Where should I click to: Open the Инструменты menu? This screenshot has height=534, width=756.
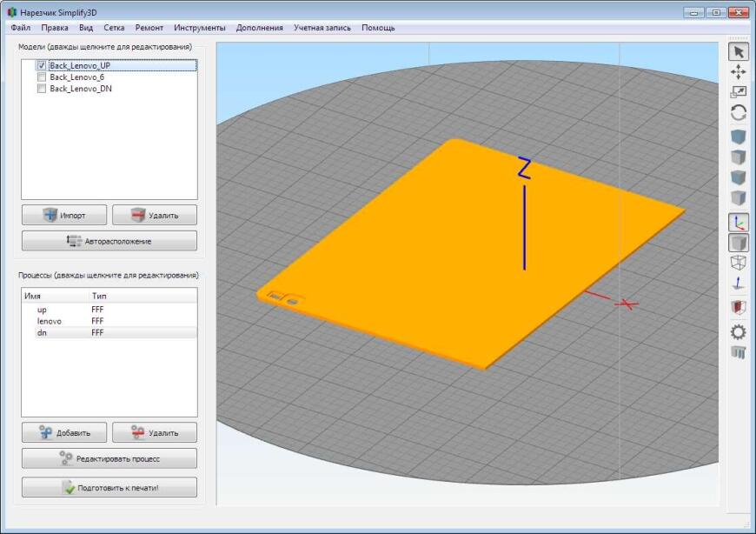click(x=199, y=28)
